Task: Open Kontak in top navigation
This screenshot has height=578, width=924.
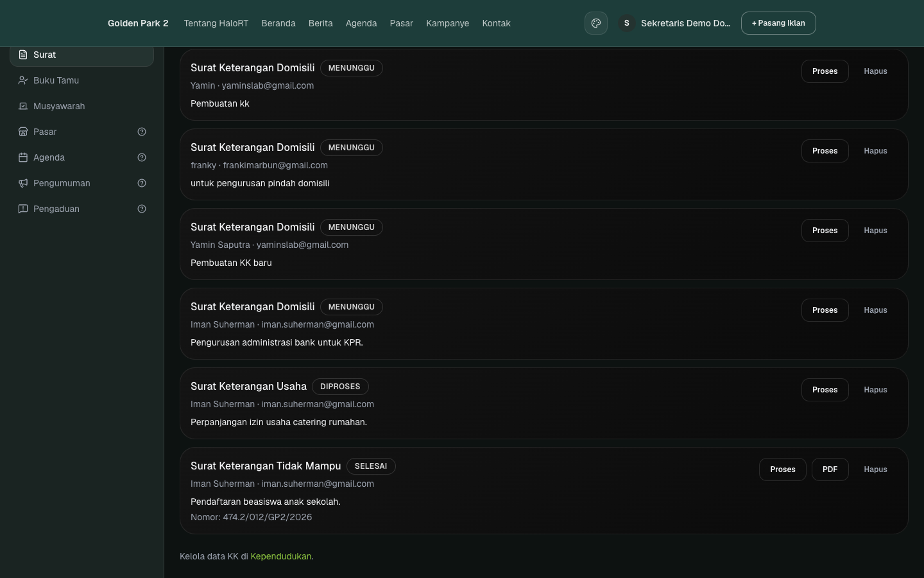Action: point(497,23)
